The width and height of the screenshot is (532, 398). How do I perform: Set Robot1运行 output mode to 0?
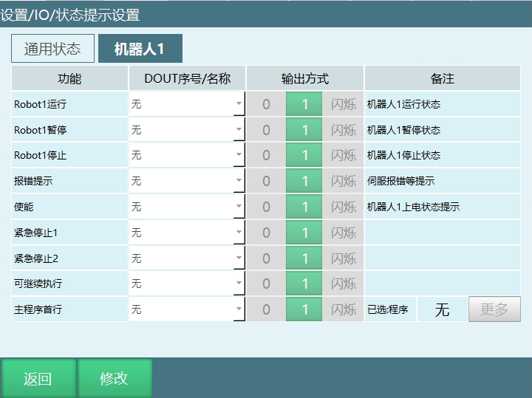266,103
